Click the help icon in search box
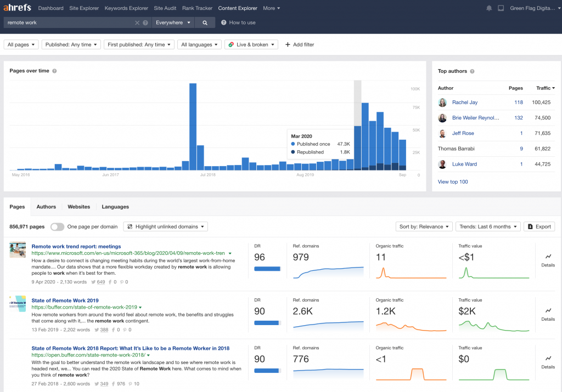 tap(145, 22)
